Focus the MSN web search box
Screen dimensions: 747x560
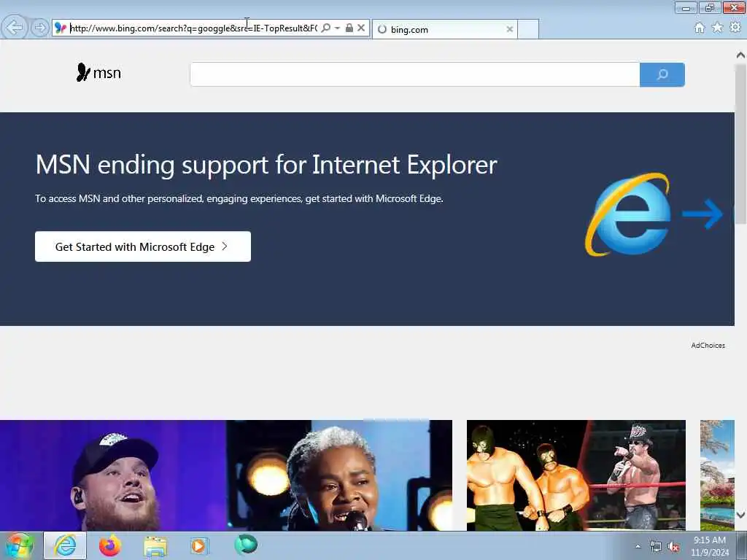414,74
